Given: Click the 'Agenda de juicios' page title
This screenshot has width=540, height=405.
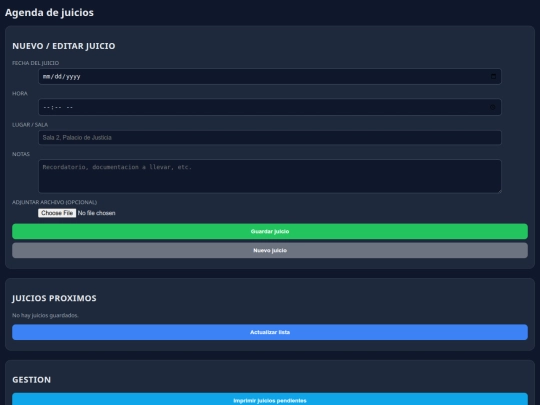Looking at the screenshot, I should coord(49,12).
